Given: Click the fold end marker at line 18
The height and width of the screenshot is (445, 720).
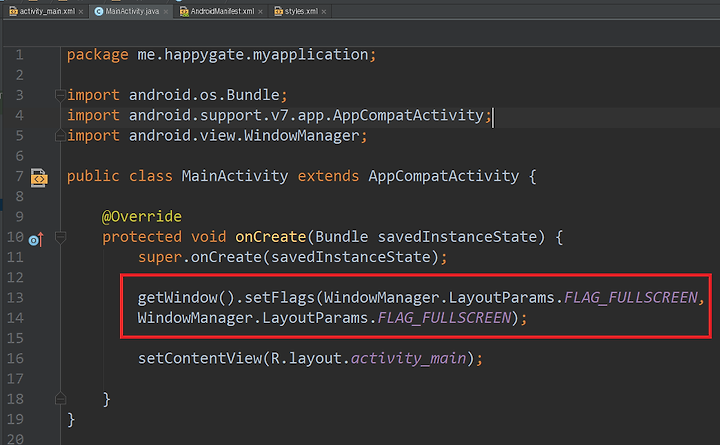Looking at the screenshot, I should coord(60,399).
